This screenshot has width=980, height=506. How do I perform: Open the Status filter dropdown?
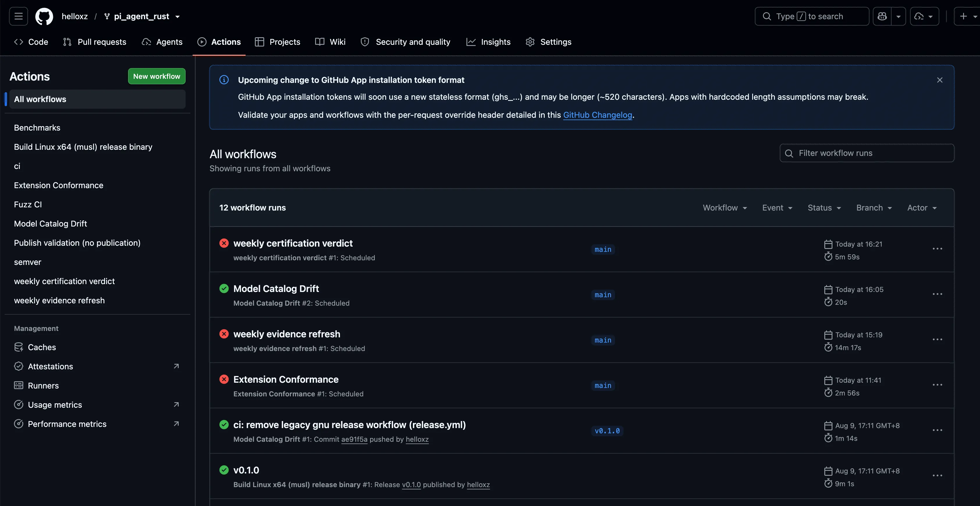coord(824,208)
